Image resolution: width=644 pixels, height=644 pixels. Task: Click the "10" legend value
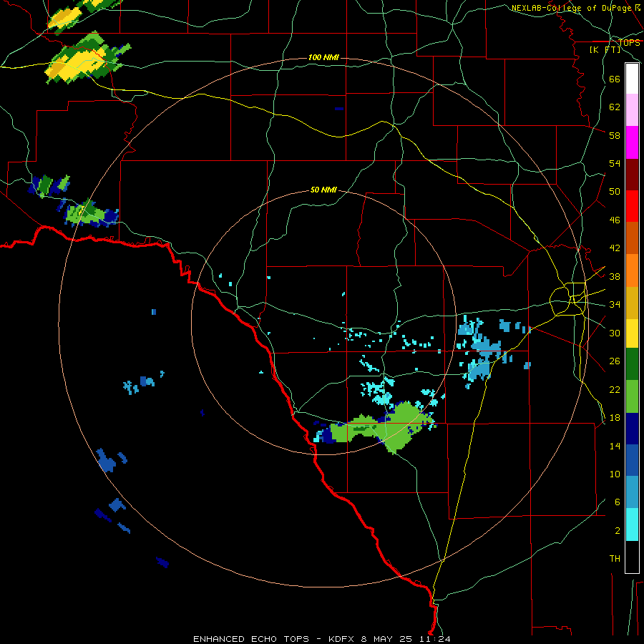(615, 474)
